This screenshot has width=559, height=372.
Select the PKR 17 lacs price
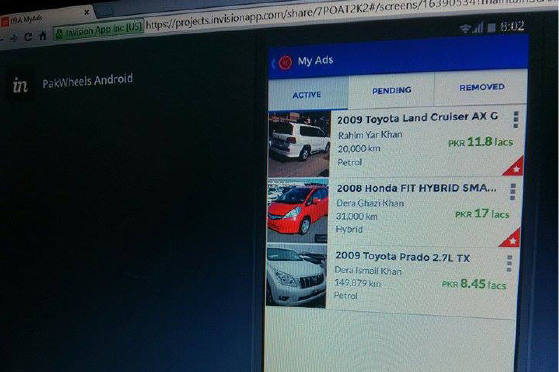click(482, 214)
